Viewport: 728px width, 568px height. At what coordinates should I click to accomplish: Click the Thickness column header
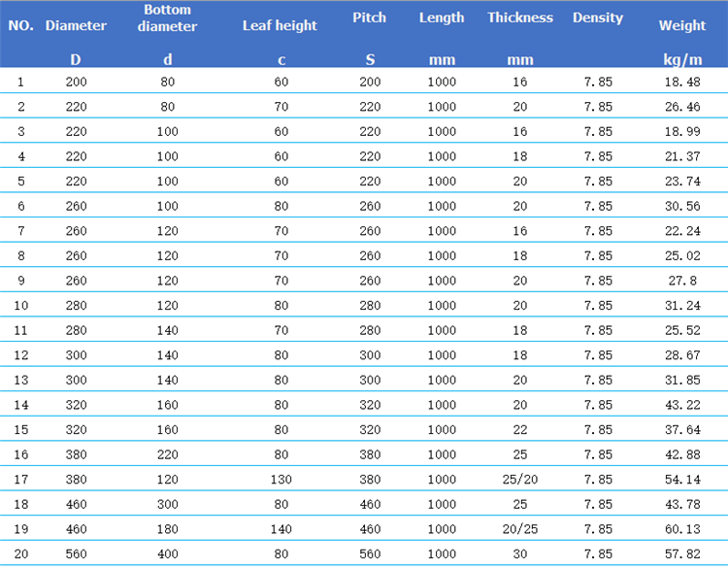click(x=520, y=17)
